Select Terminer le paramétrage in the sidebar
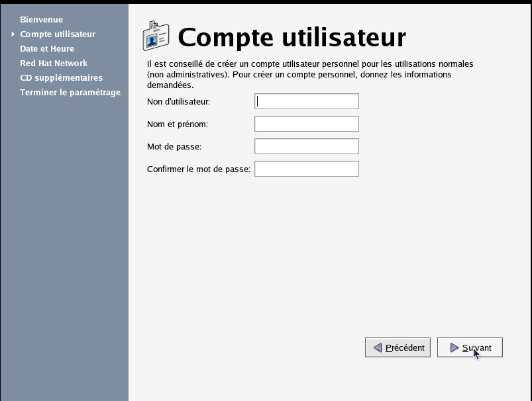The image size is (532, 401). 70,93
